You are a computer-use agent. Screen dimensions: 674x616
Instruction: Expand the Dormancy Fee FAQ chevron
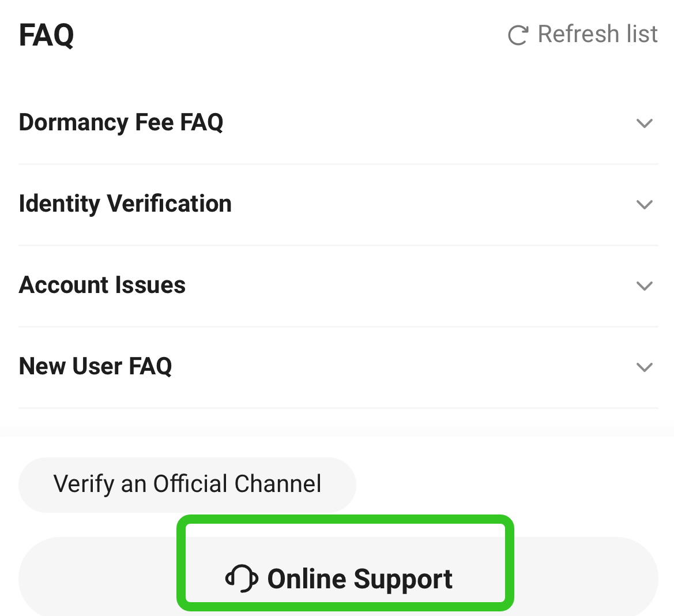644,123
